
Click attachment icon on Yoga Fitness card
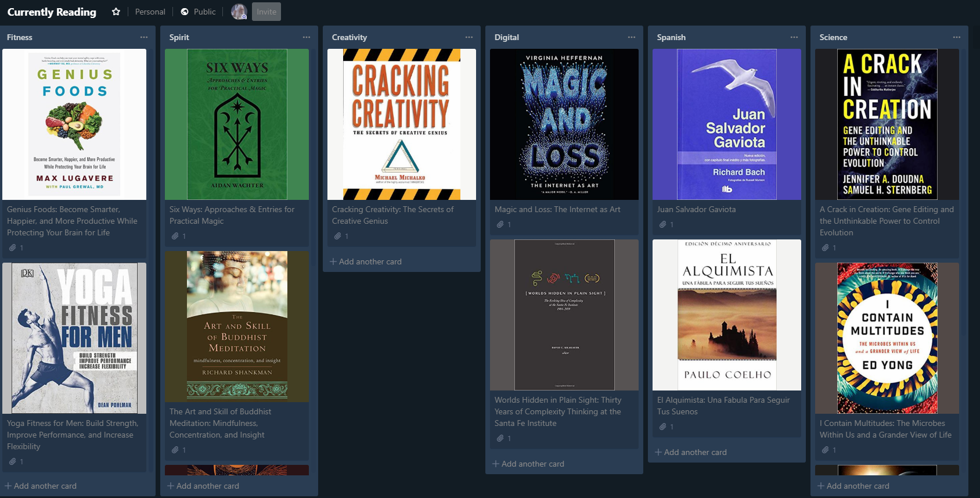12,461
